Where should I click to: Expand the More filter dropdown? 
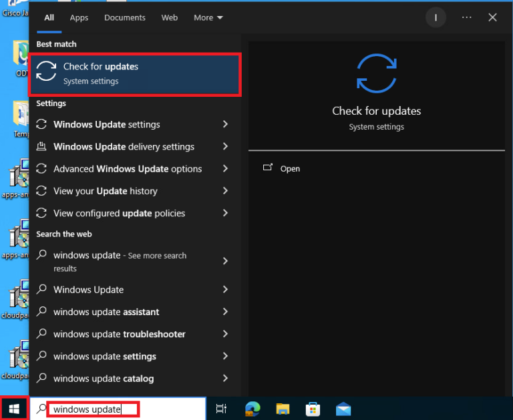(x=208, y=17)
